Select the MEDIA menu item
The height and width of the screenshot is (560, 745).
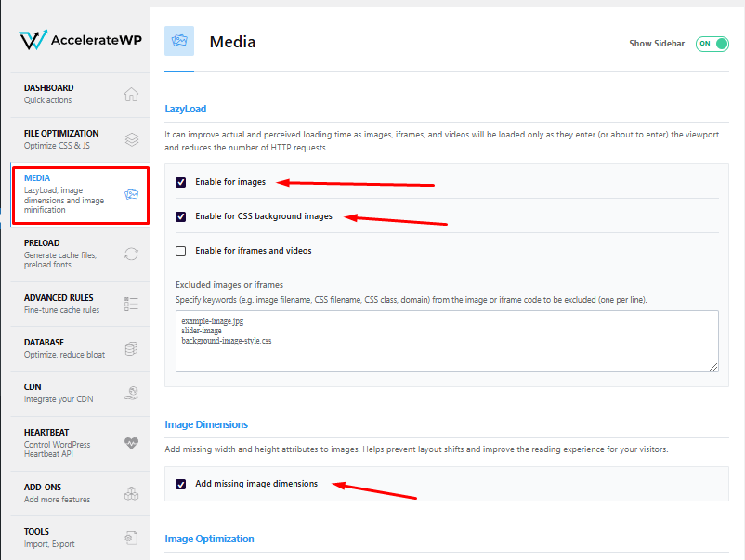pos(80,195)
